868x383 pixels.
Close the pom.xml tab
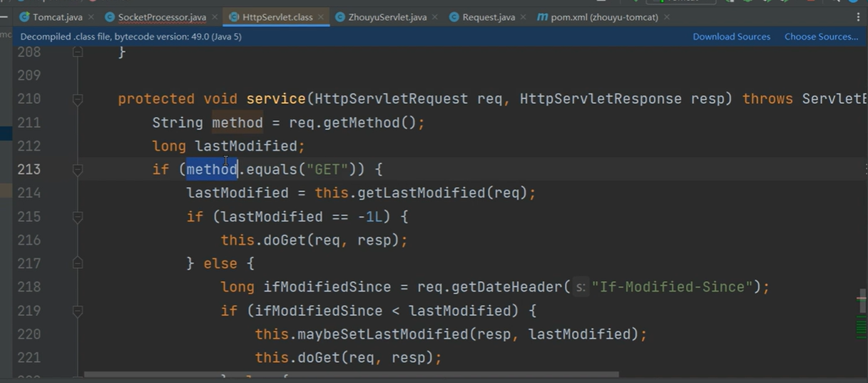click(666, 17)
